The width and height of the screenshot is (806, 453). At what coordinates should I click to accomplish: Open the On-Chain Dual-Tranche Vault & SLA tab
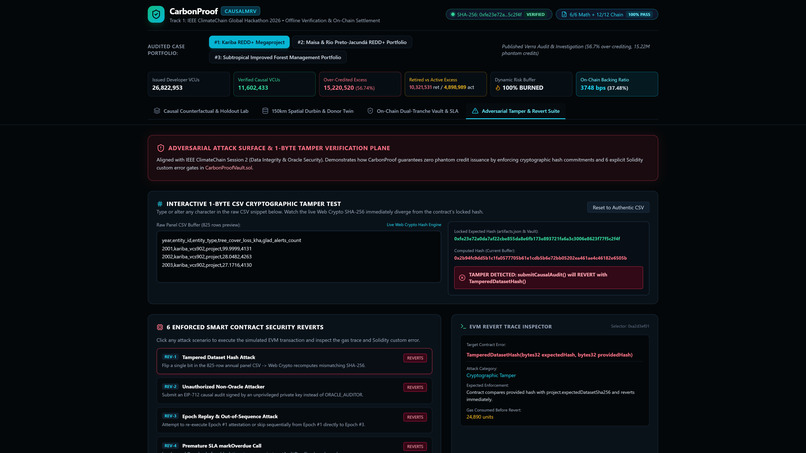pyautogui.click(x=413, y=111)
